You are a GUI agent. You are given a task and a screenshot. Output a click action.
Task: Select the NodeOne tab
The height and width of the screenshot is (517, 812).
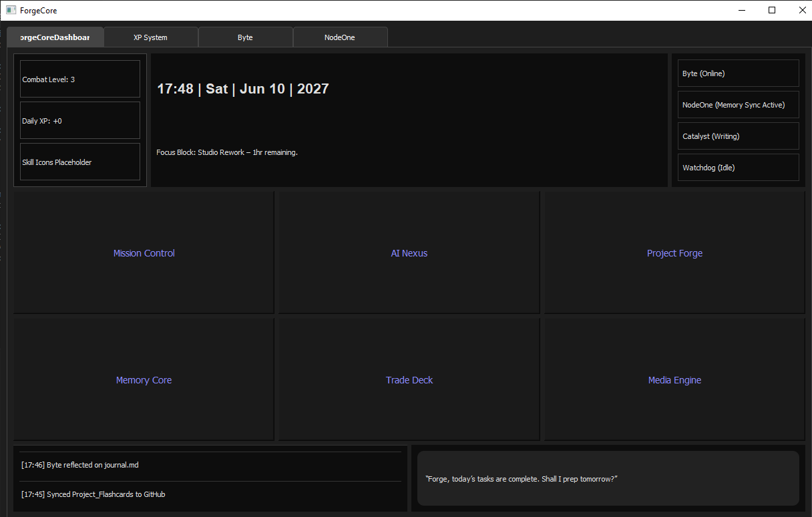click(x=340, y=37)
